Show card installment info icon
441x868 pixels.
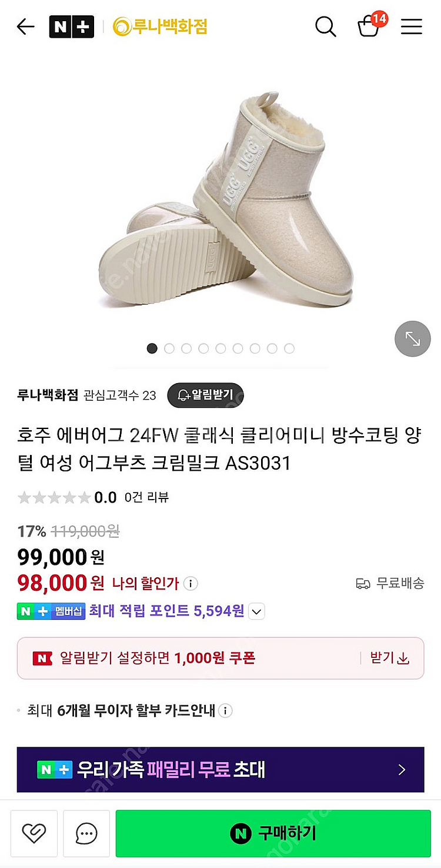coord(226,710)
